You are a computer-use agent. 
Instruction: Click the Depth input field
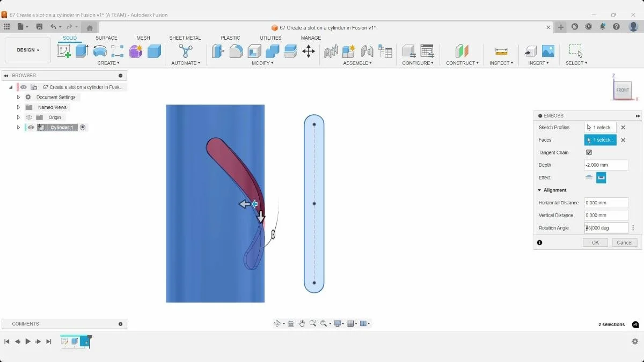pyautogui.click(x=606, y=165)
